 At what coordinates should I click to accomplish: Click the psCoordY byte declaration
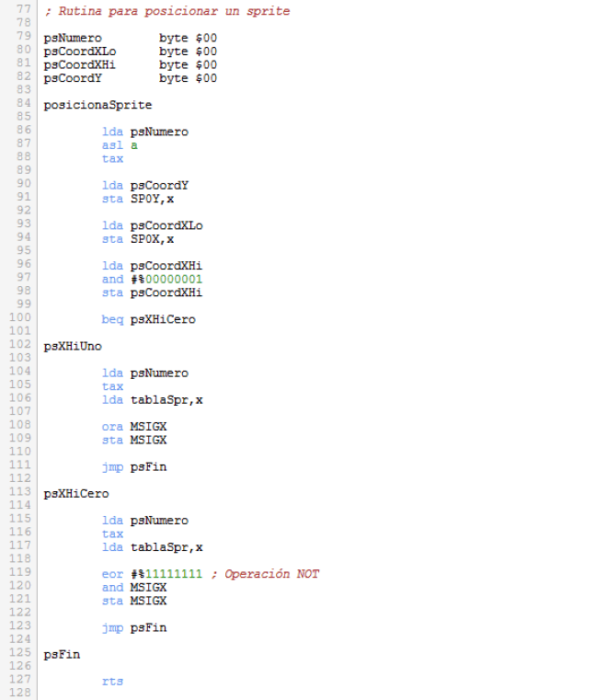130,78
